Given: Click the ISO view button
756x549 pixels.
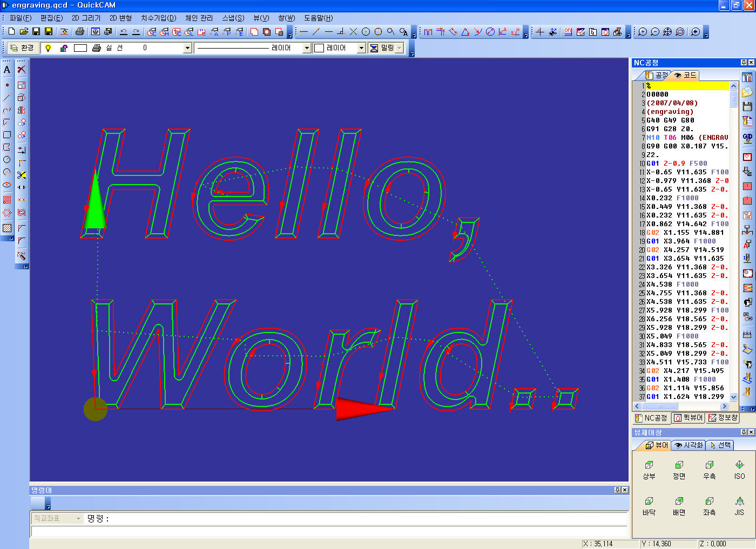Looking at the screenshot, I should point(739,470).
